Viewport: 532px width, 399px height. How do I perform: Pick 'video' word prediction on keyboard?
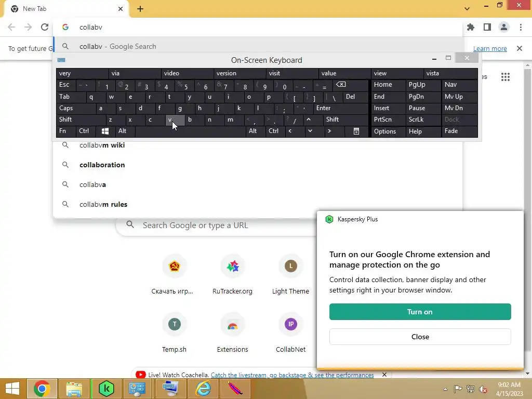[x=187, y=73]
